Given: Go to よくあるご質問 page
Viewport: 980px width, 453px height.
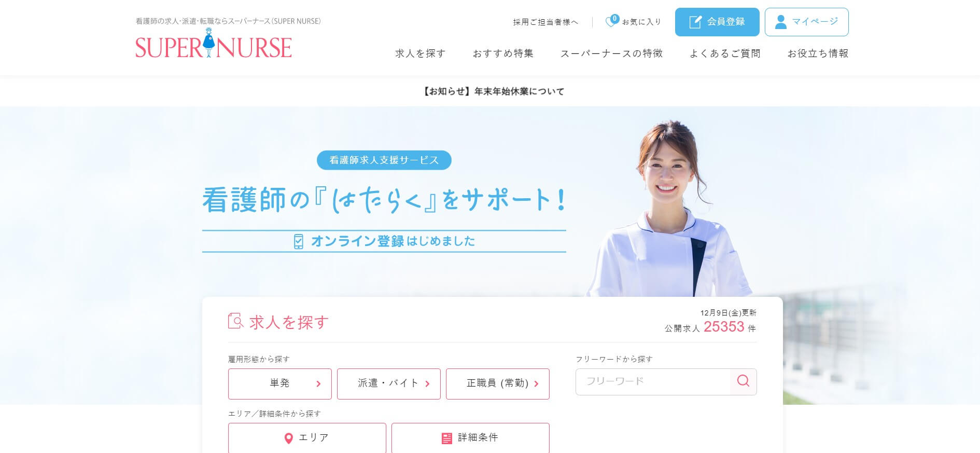Looking at the screenshot, I should (725, 53).
